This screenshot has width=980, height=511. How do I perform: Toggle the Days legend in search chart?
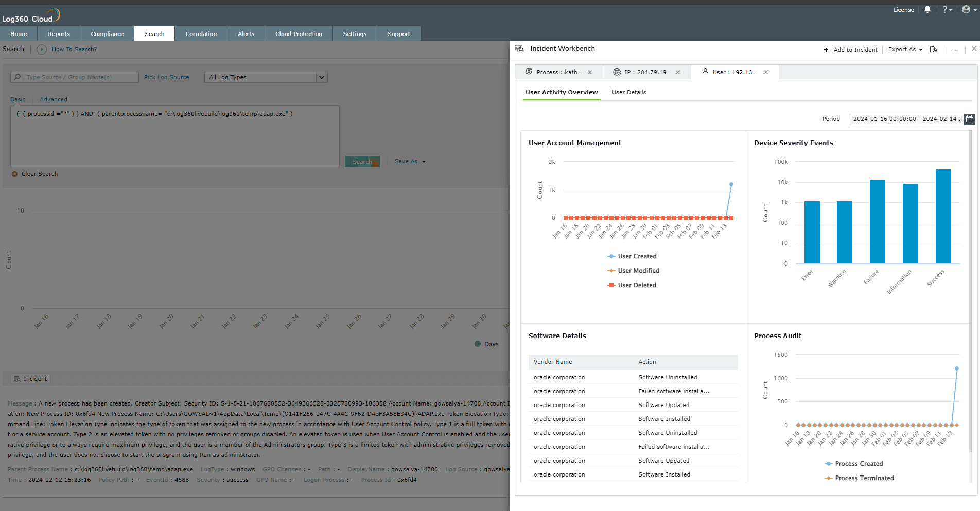coord(486,344)
